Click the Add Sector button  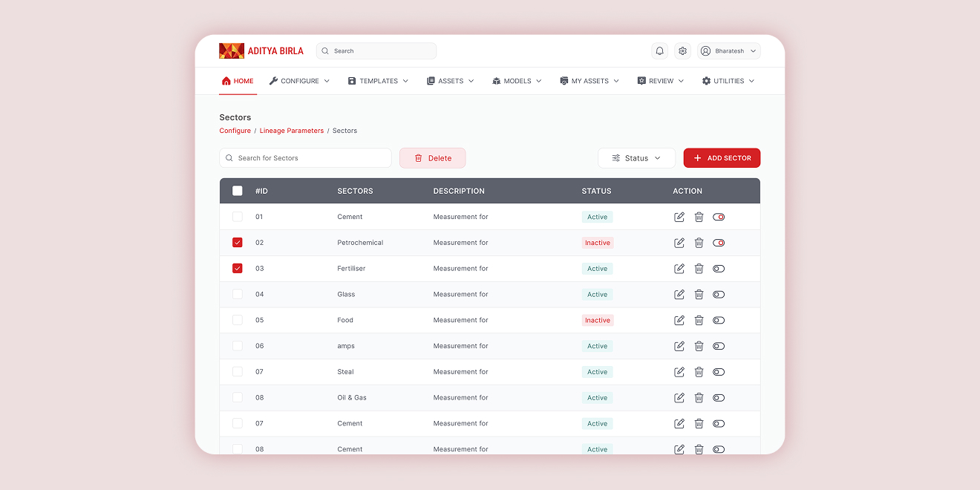point(722,158)
